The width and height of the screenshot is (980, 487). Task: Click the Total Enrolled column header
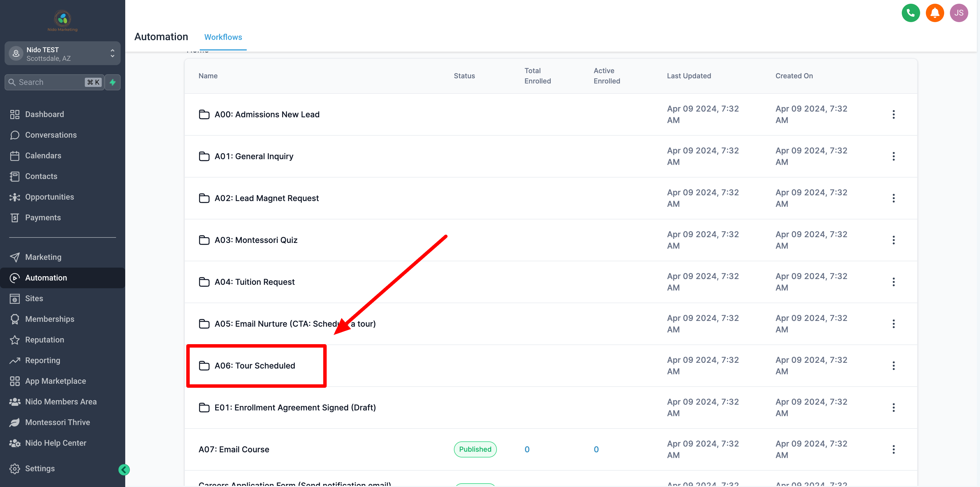(x=538, y=76)
